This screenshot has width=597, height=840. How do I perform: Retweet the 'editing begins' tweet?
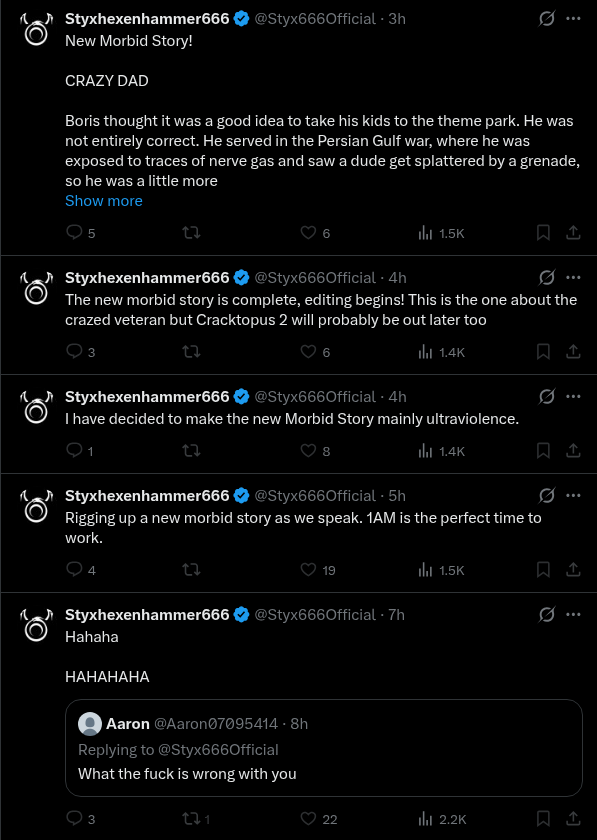[191, 351]
